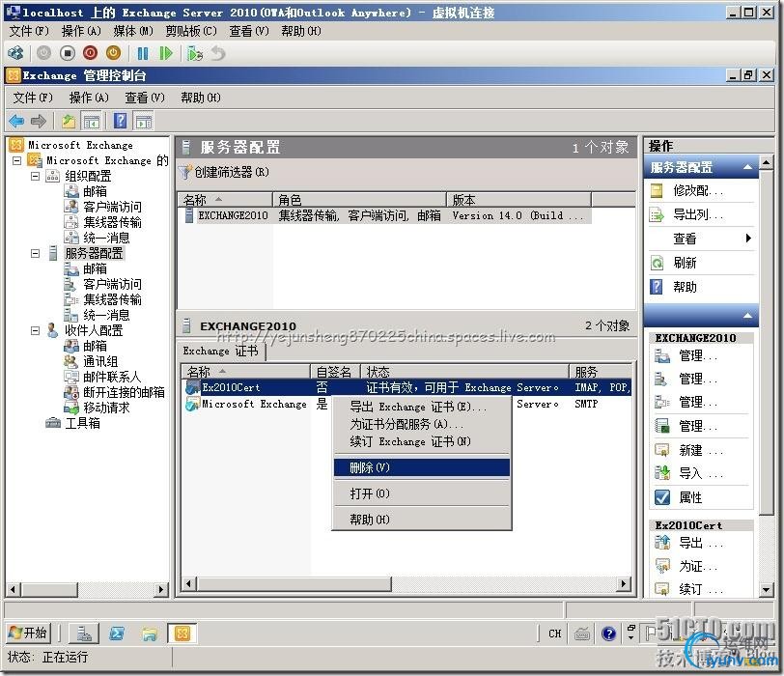Select the EXCHANGE2010 server row
The height and width of the screenshot is (676, 784).
(x=387, y=215)
